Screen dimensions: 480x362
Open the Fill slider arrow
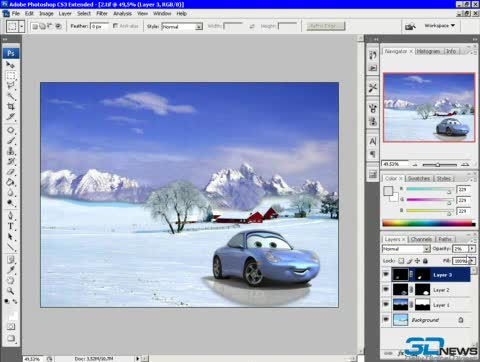[x=472, y=261]
